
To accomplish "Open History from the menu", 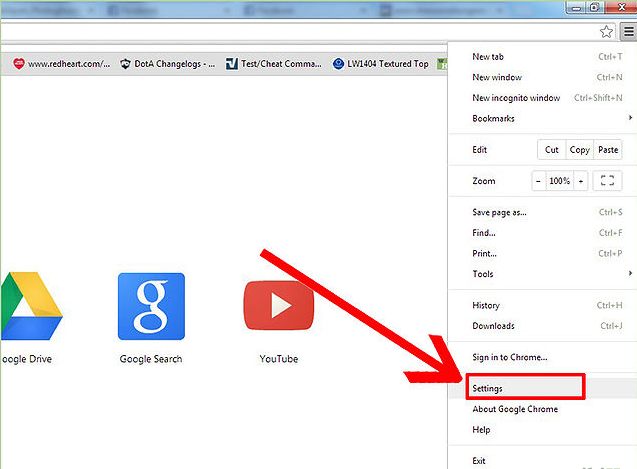I will (542, 305).
